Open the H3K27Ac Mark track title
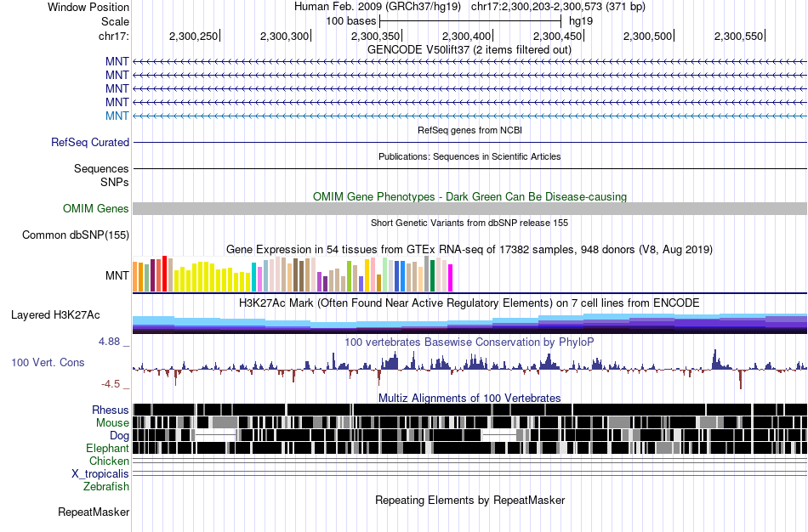 pos(469,303)
